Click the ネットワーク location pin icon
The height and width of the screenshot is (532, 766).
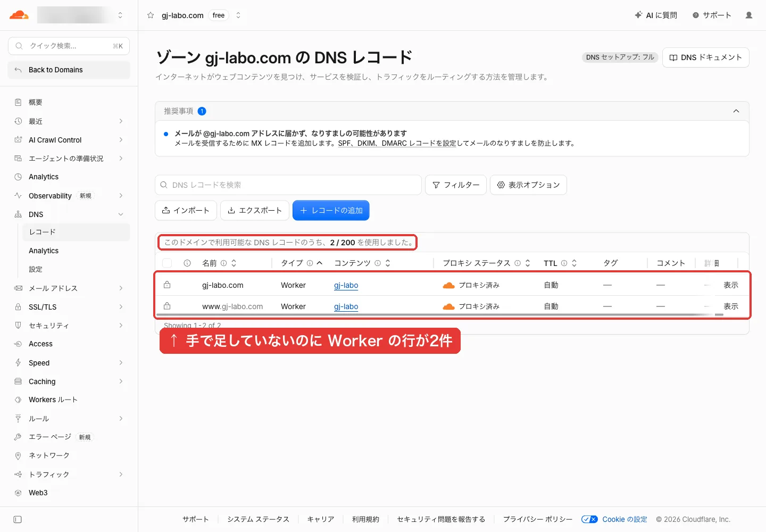point(18,455)
